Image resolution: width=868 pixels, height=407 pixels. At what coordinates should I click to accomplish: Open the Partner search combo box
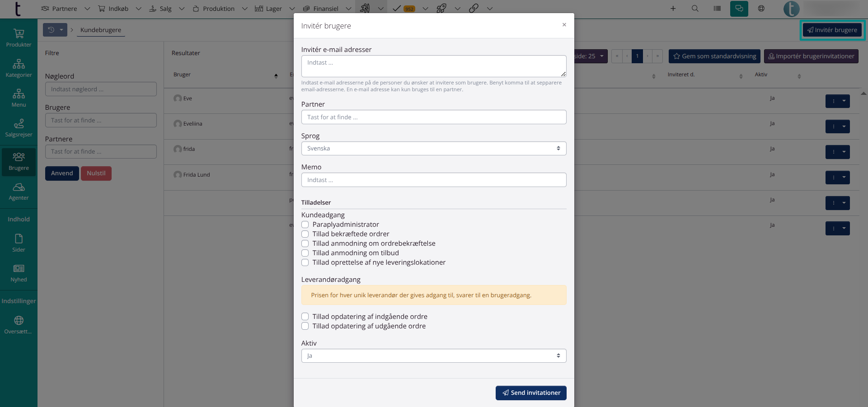(433, 117)
